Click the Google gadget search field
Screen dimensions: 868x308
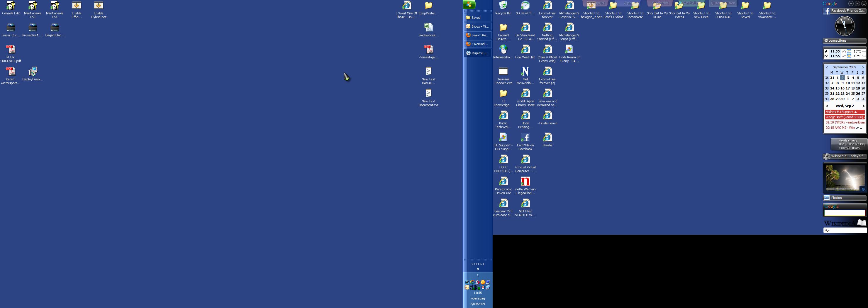pos(845,213)
